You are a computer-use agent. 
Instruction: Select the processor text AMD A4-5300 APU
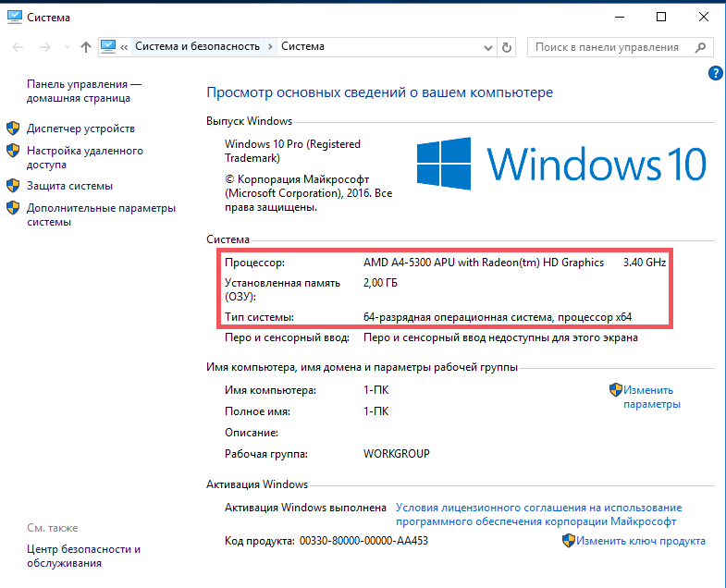(x=409, y=263)
